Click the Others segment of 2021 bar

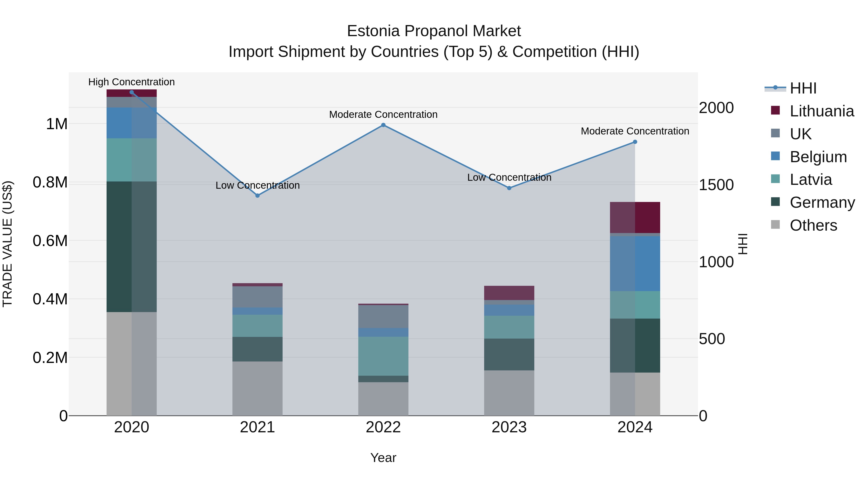point(258,389)
